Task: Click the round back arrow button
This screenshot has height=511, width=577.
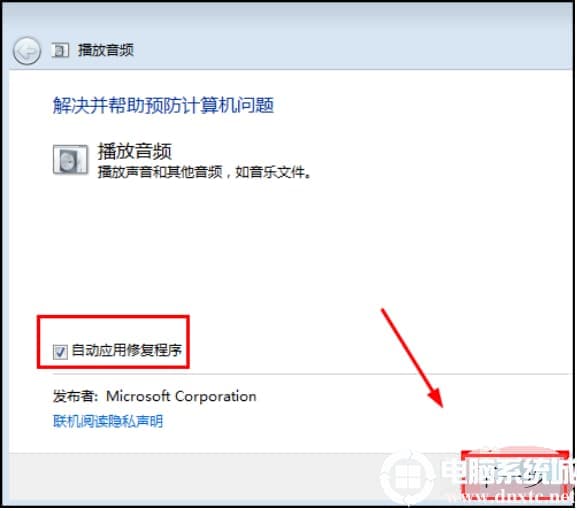Action: pyautogui.click(x=26, y=51)
